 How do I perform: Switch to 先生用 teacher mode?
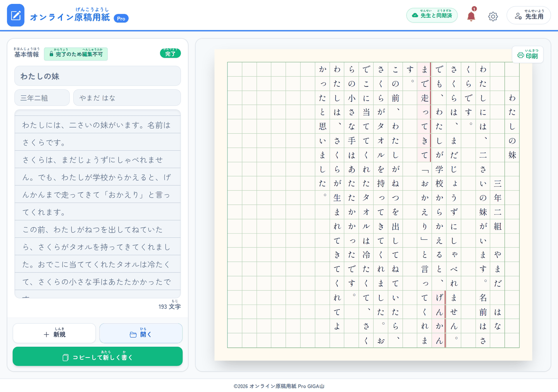529,15
